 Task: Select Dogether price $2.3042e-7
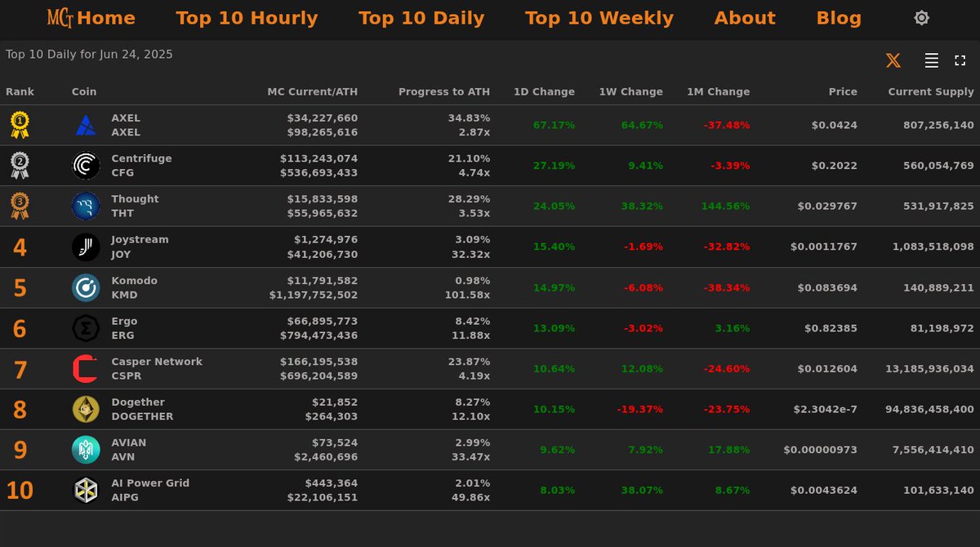point(825,409)
